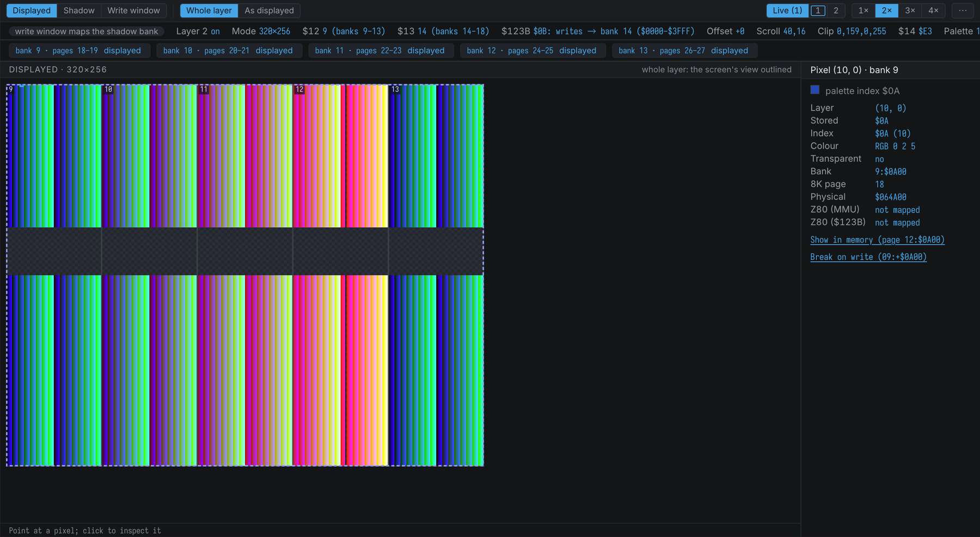Click the $13 14 (banks 14-18) register entry
This screenshot has width=980, height=537.
pyautogui.click(x=443, y=32)
